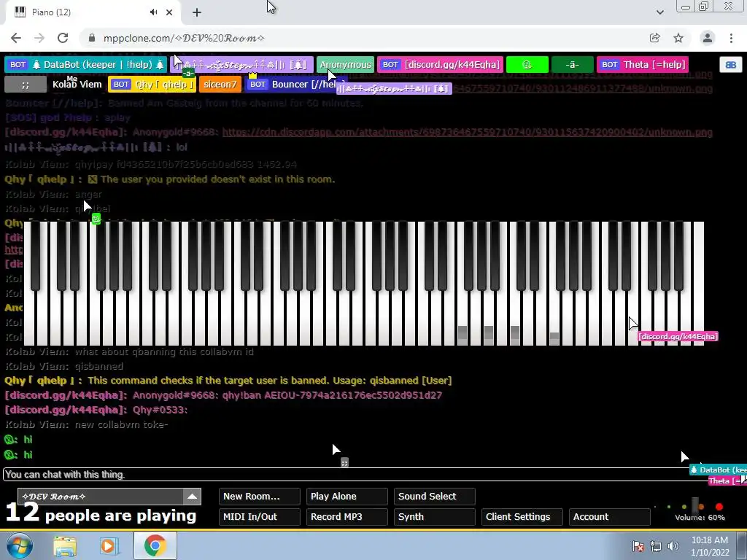The width and height of the screenshot is (747, 560).
Task: Mute the Piano tab audio icon
Action: pos(153,12)
